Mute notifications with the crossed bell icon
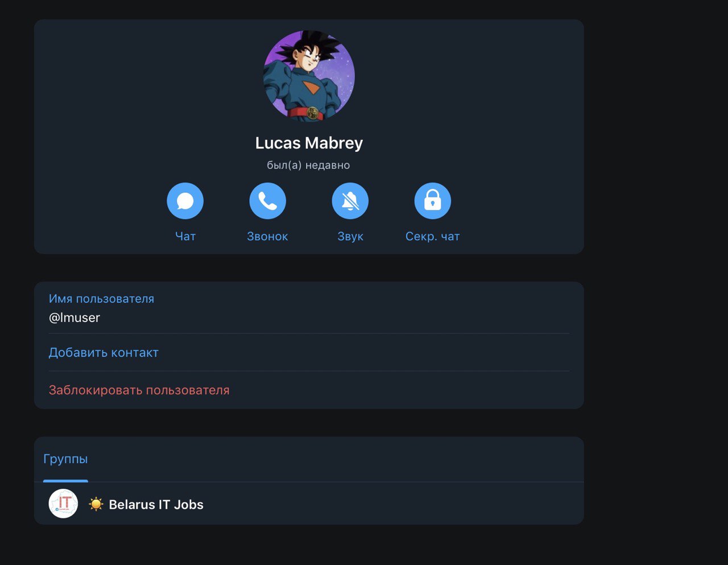Image resolution: width=728 pixels, height=565 pixels. click(350, 201)
